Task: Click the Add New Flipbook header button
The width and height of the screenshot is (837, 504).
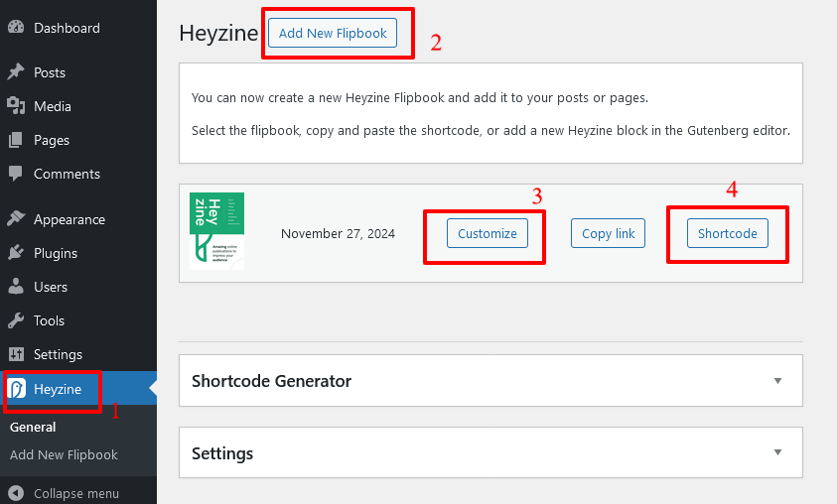Action: [x=333, y=33]
